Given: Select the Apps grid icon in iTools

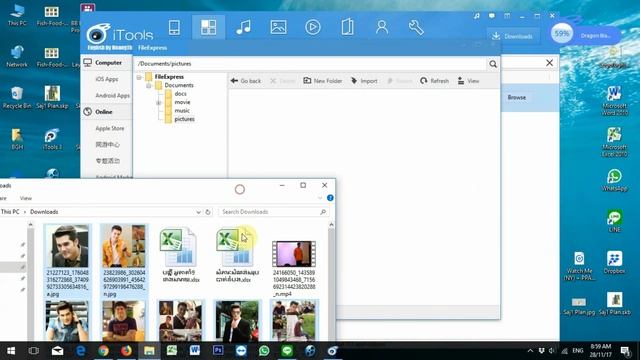Looking at the screenshot, I should 209,27.
